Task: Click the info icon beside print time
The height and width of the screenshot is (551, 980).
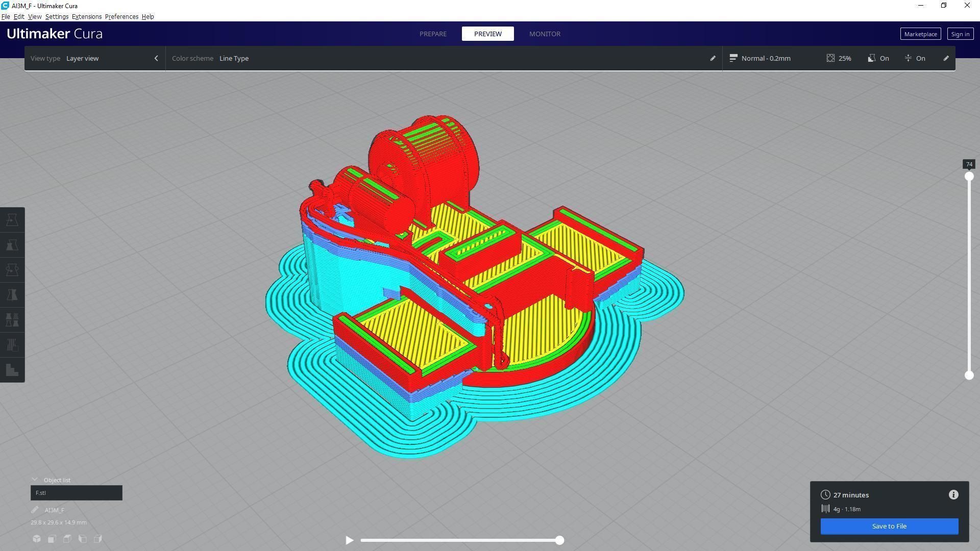Action: point(953,495)
